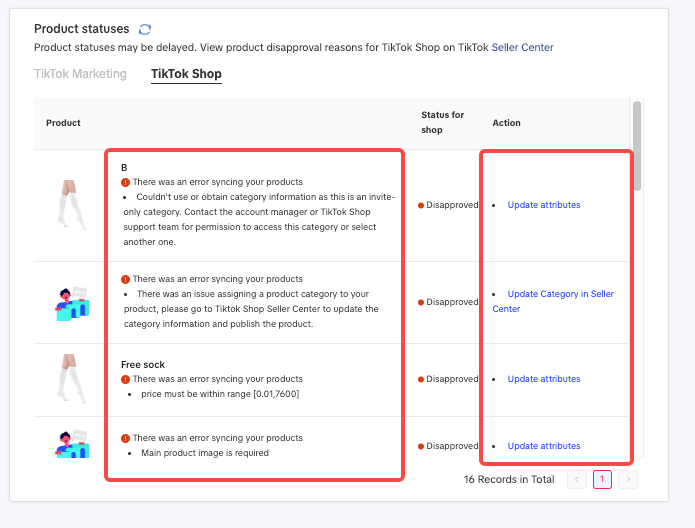Click Update attributes for missing main image product

(x=543, y=446)
